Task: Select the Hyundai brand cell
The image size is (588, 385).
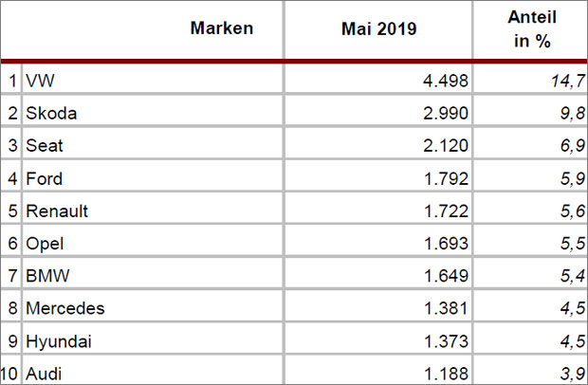Action: (59, 340)
